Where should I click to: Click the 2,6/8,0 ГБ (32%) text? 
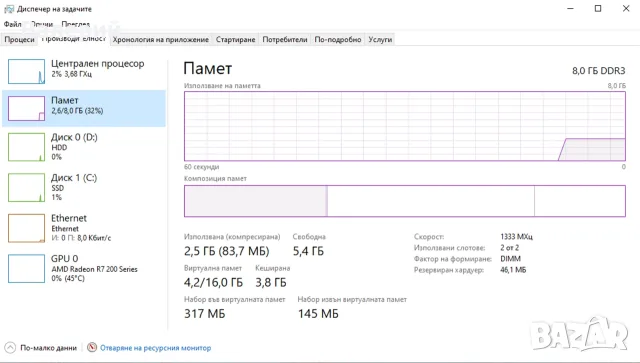[x=77, y=111]
